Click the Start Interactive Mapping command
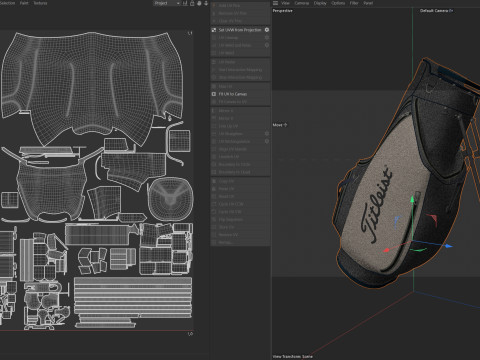The height and width of the screenshot is (360, 480). coord(240,70)
